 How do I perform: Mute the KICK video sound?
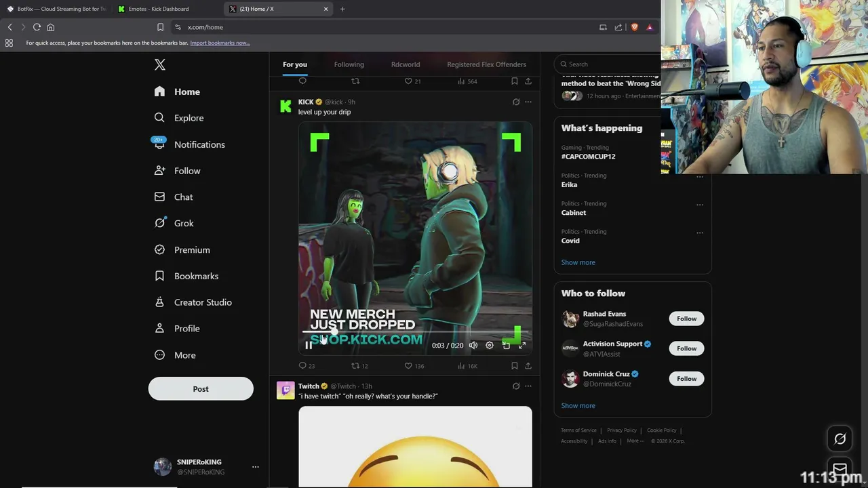[x=473, y=345]
